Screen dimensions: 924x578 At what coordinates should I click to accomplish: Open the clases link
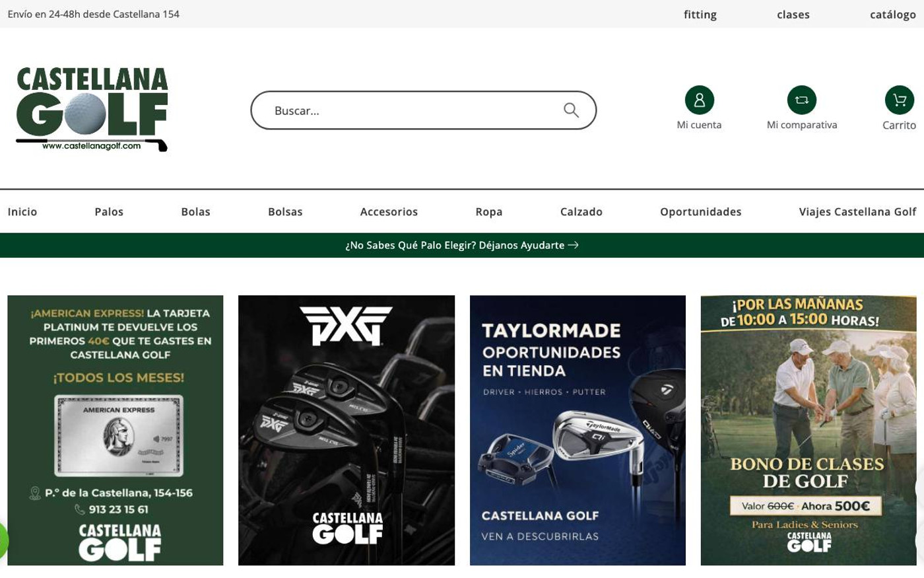(793, 15)
